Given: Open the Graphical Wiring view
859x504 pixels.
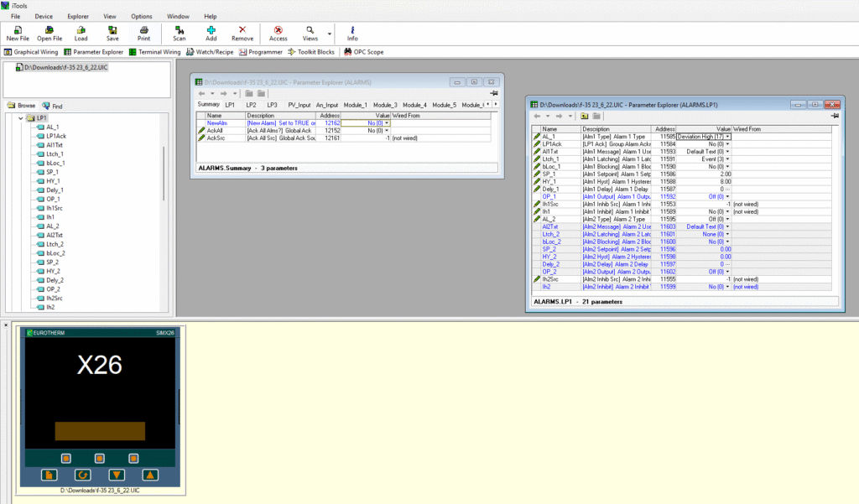Looking at the screenshot, I should [31, 52].
